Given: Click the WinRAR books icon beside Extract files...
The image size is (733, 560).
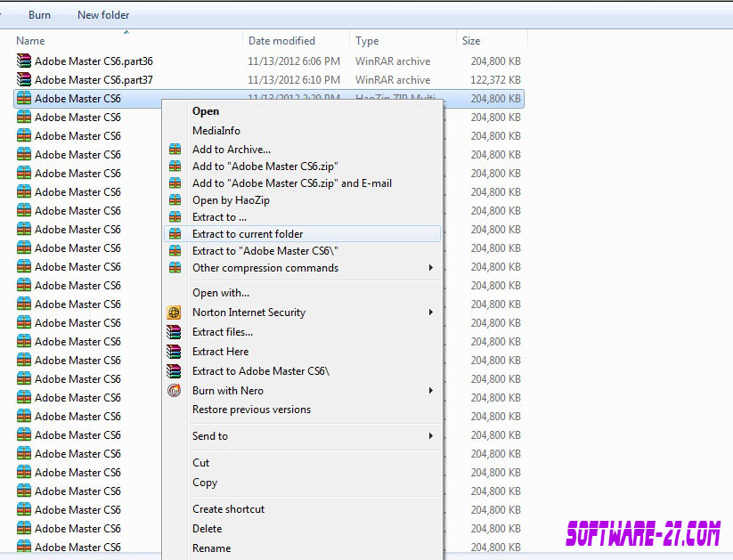Looking at the screenshot, I should [x=174, y=332].
